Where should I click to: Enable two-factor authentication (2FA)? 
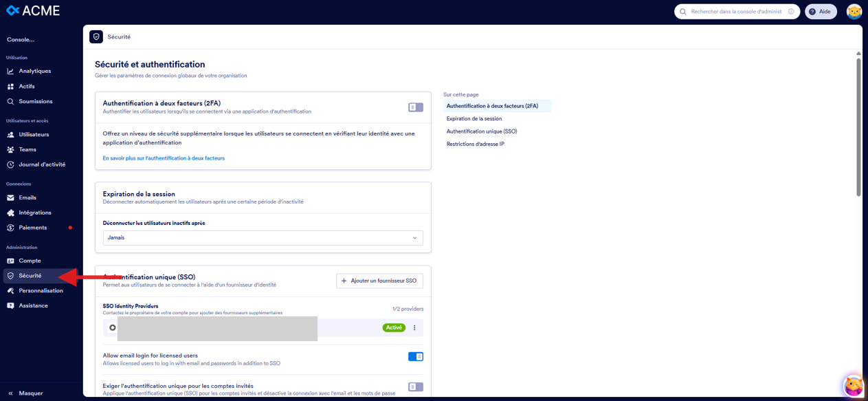click(415, 107)
